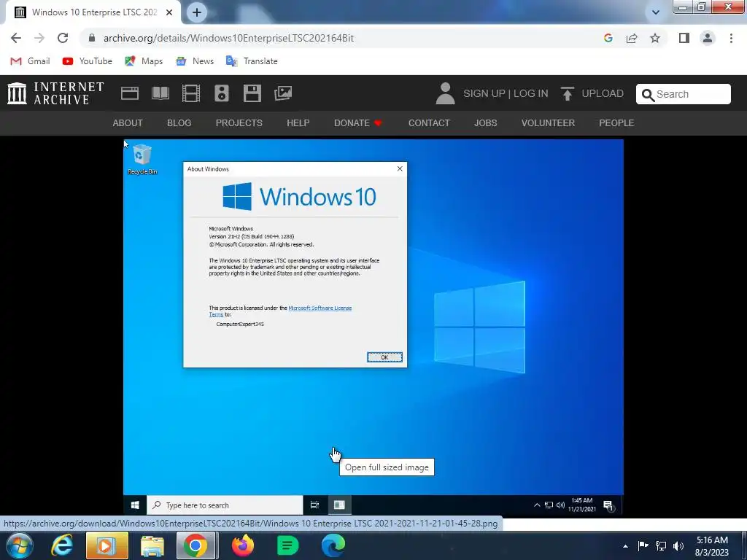The height and width of the screenshot is (560, 747).
Task: Open the DONATE menu item
Action: pyautogui.click(x=357, y=122)
